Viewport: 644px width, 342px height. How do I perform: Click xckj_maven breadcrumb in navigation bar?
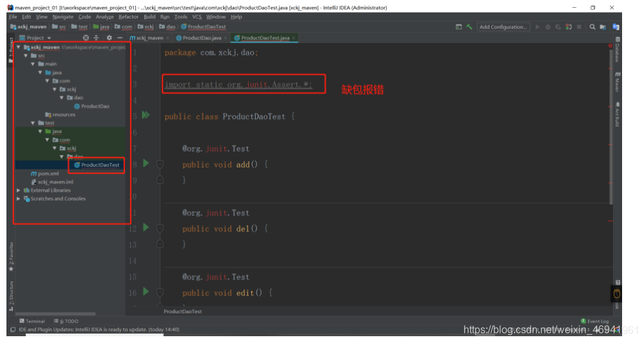point(29,26)
